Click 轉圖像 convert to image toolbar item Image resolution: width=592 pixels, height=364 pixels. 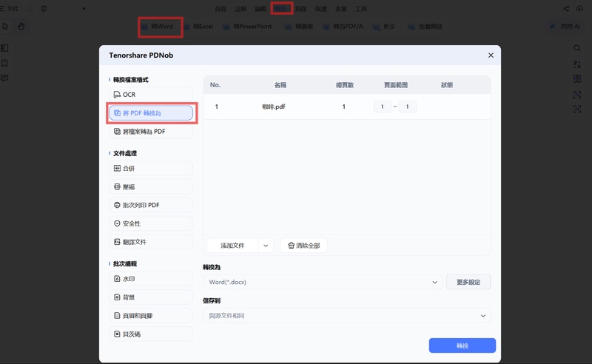(x=299, y=27)
